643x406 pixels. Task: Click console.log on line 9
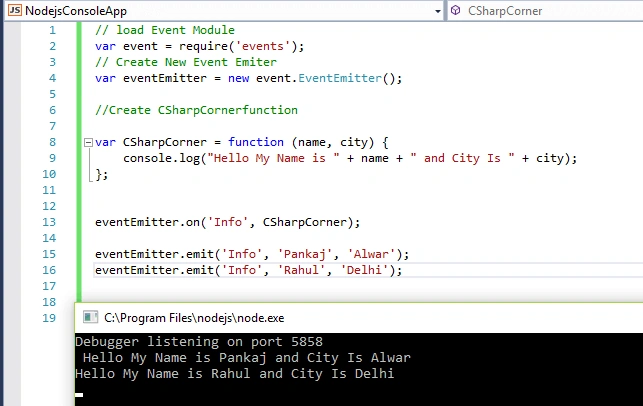(162, 158)
